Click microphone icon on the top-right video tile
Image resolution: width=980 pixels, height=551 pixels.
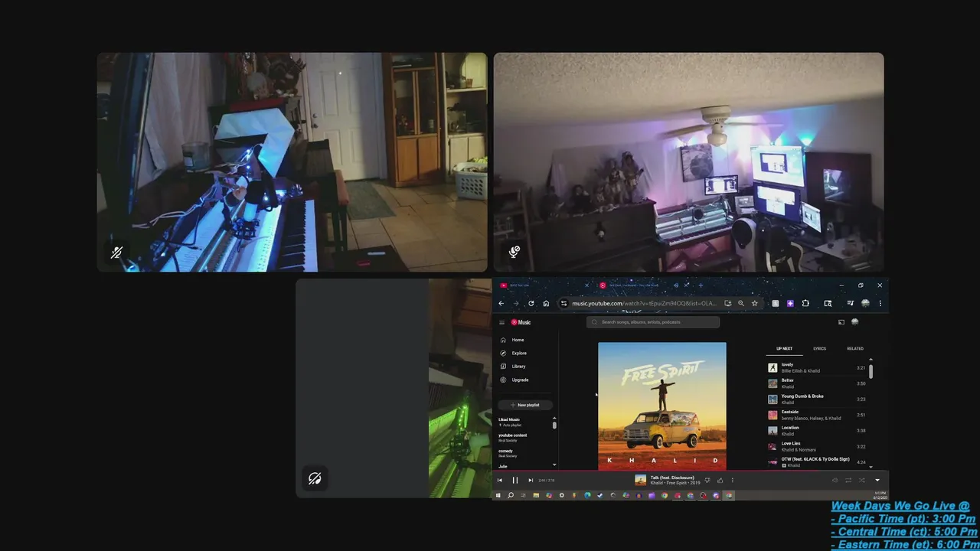pos(514,251)
